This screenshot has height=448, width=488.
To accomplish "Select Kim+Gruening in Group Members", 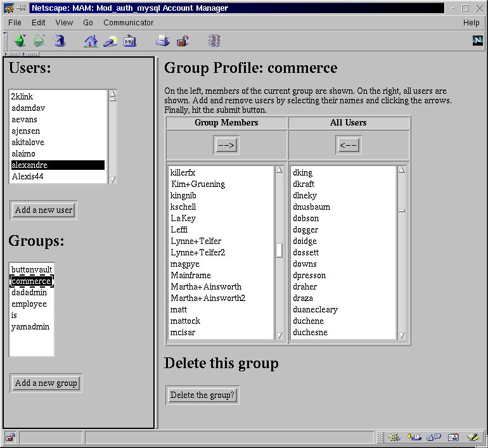I will click(221, 184).
